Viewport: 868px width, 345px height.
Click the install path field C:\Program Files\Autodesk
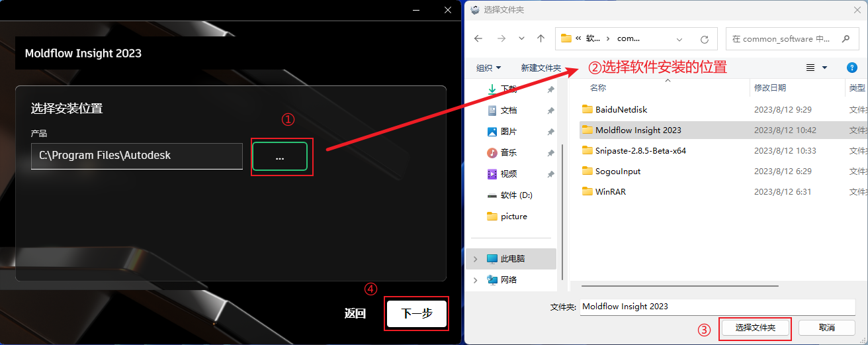coord(137,156)
